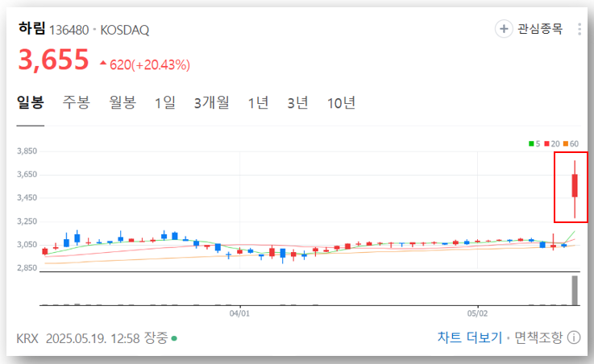The width and height of the screenshot is (594, 364).
Task: Click the 3,050 price axis label
Action: pos(27,245)
